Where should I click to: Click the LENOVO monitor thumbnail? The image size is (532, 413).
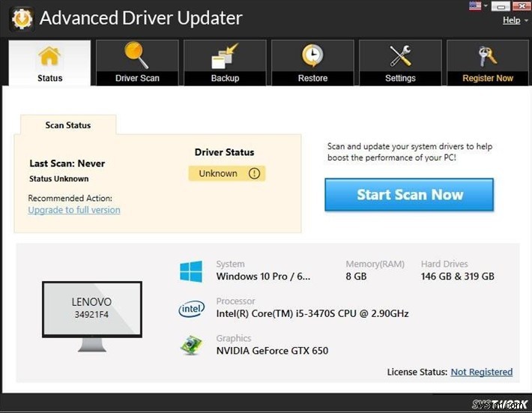91,316
